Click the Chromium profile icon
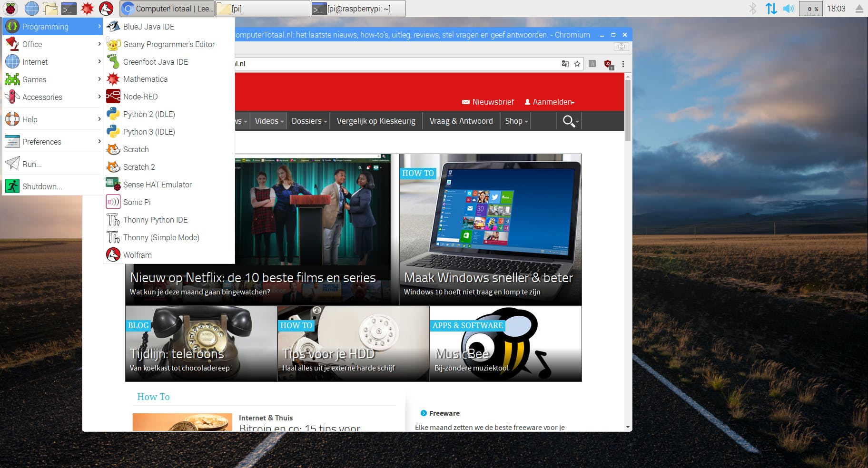Image resolution: width=868 pixels, height=468 pixels. tap(621, 47)
